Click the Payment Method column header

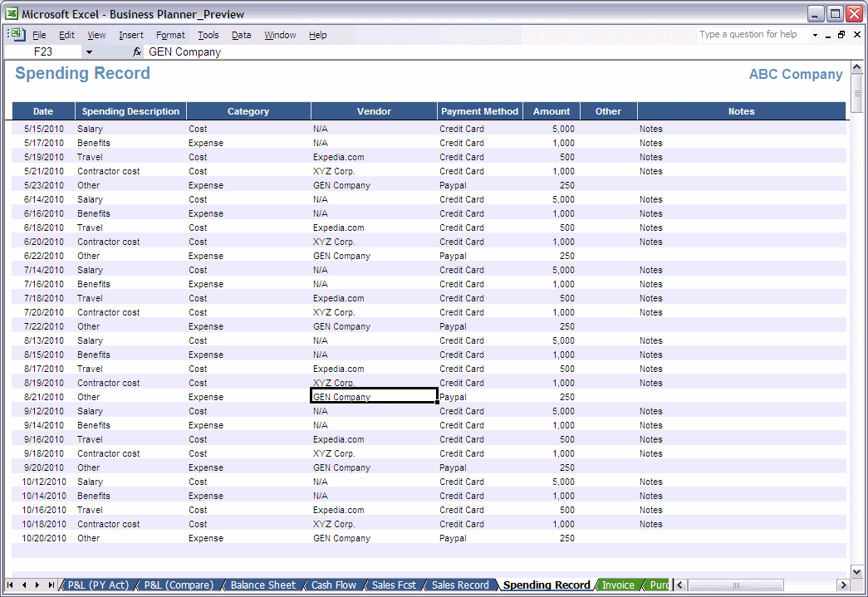tap(479, 111)
